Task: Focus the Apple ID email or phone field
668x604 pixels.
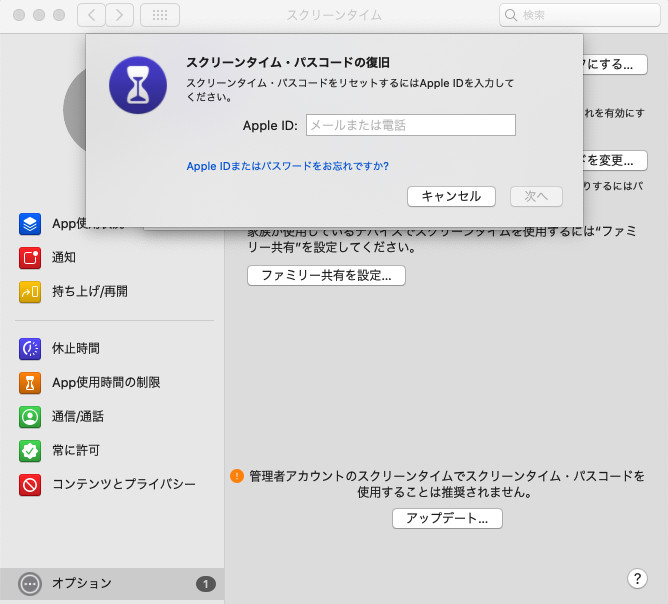Action: pos(411,125)
